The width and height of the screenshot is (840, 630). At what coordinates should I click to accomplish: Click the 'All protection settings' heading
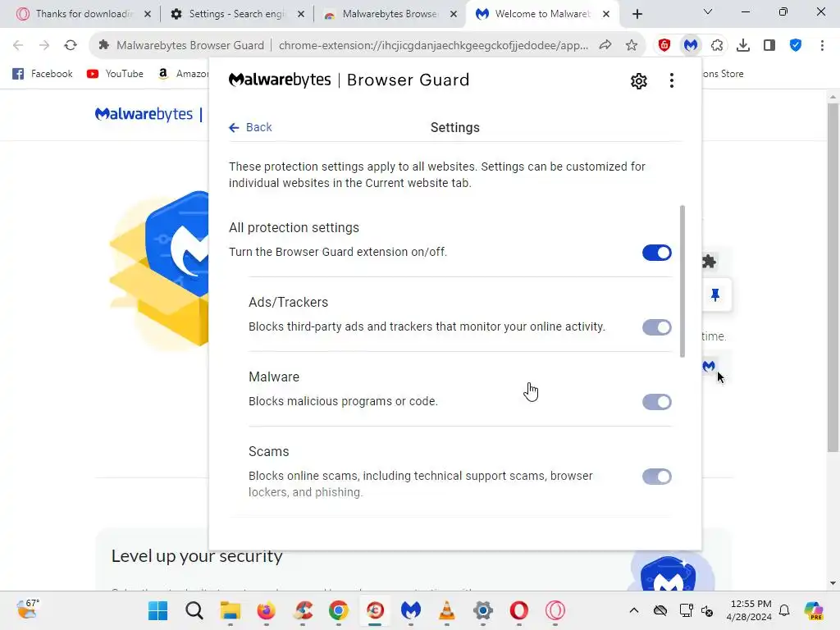click(294, 228)
